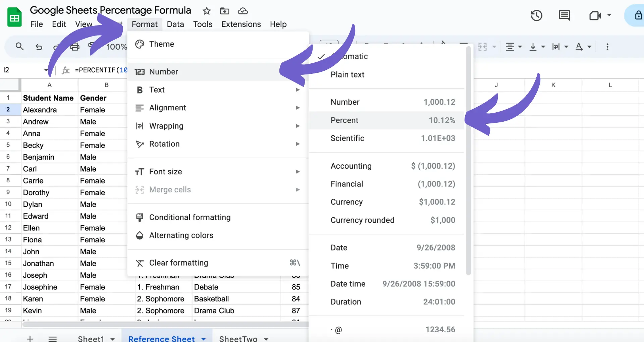Click vertical align toolbar icon
The image size is (644, 342).
click(533, 47)
